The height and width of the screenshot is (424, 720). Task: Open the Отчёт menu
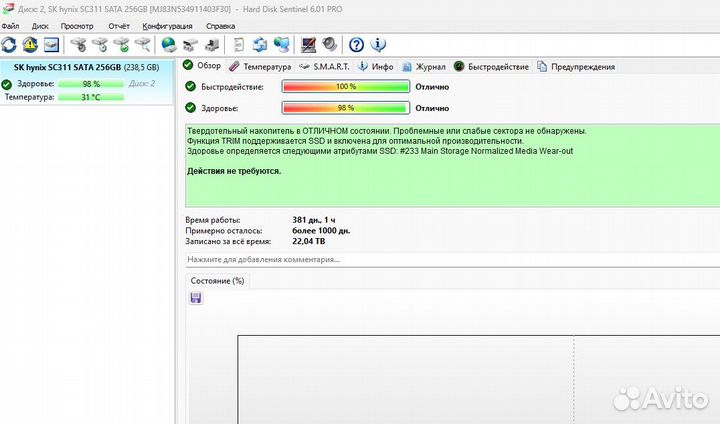[x=118, y=25]
